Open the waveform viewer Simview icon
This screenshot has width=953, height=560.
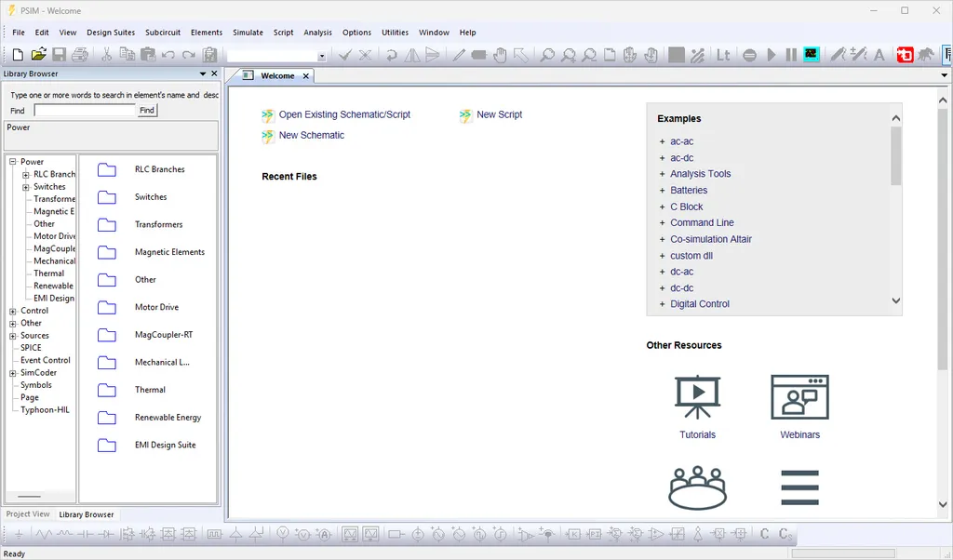[x=811, y=55]
